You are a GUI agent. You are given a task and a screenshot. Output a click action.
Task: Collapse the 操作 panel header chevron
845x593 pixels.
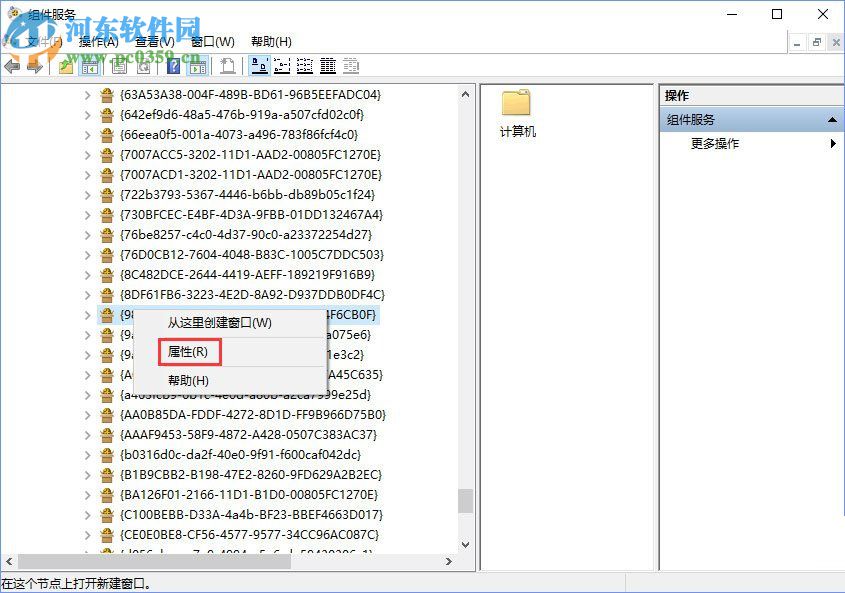(832, 118)
